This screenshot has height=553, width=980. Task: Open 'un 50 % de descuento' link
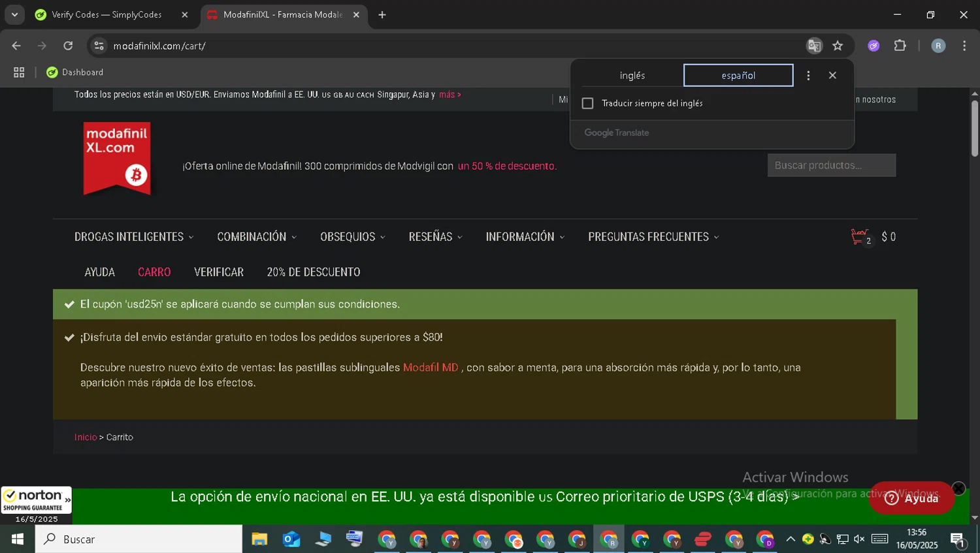click(507, 166)
